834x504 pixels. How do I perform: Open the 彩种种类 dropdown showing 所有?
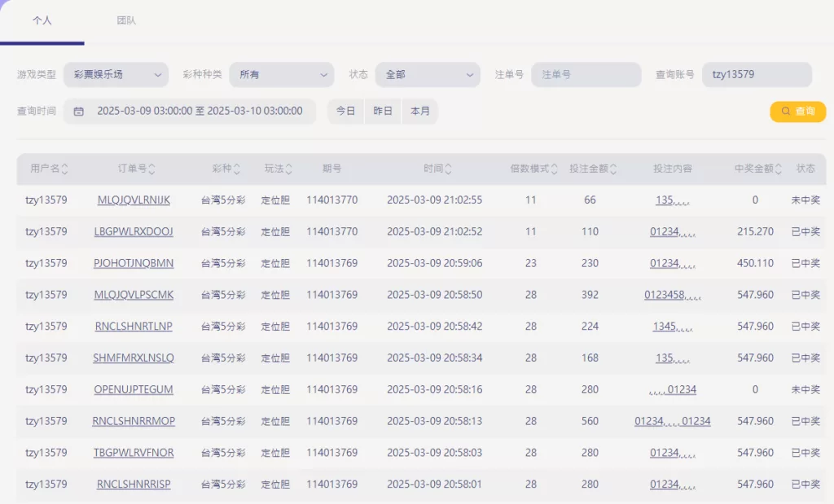(281, 74)
